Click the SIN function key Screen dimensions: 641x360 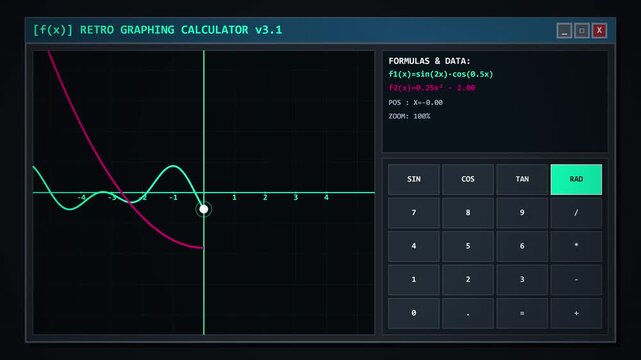click(x=414, y=179)
